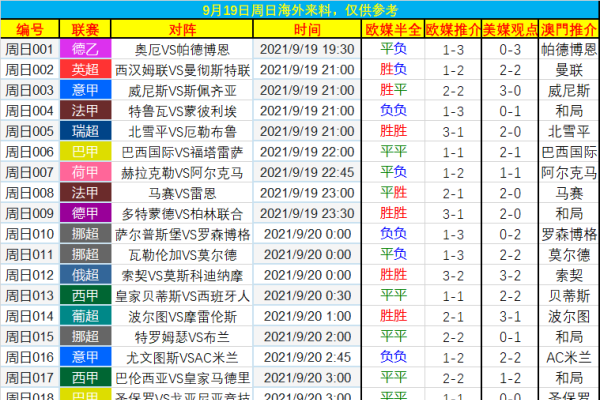
Task: Select 阿尔克马 in the 澳門推介 column
Action: click(569, 172)
